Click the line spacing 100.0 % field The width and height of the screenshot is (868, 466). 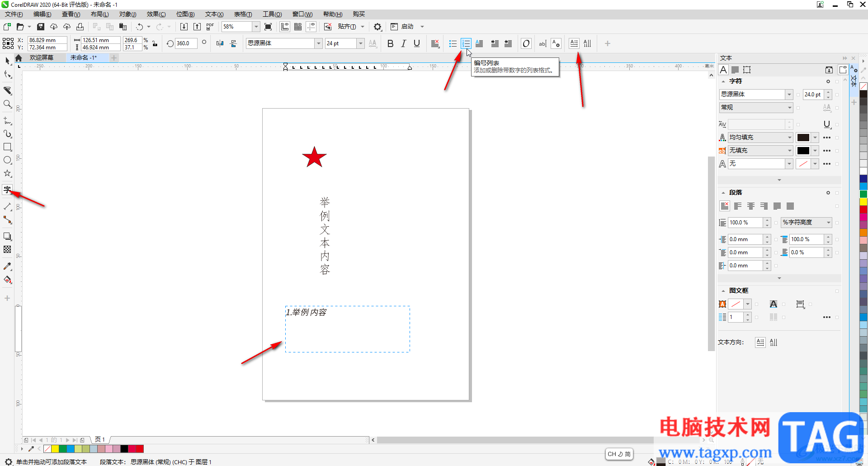[x=745, y=223]
